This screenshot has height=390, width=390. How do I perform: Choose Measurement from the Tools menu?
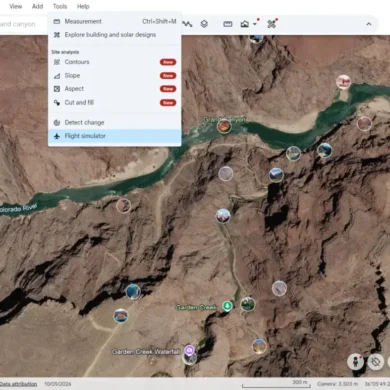(x=115, y=21)
